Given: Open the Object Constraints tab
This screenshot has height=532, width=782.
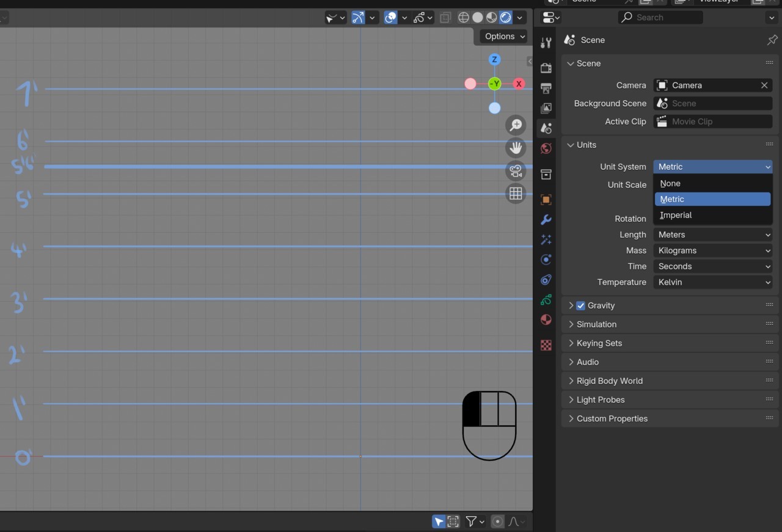Looking at the screenshot, I should pos(546,280).
